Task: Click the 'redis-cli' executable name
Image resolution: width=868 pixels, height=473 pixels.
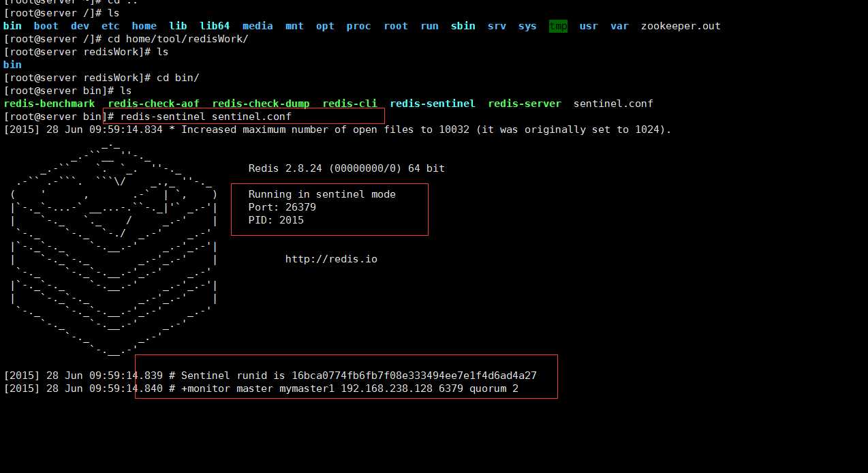Action: [350, 104]
